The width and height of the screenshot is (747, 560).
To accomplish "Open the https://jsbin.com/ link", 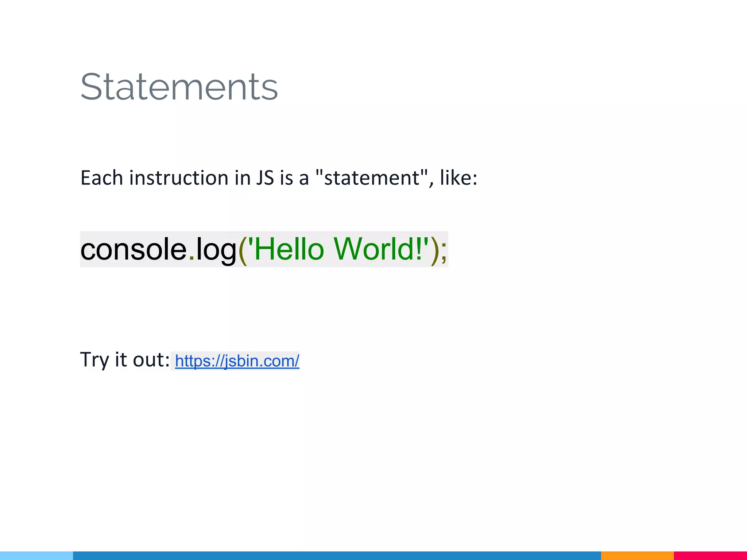I will [237, 361].
